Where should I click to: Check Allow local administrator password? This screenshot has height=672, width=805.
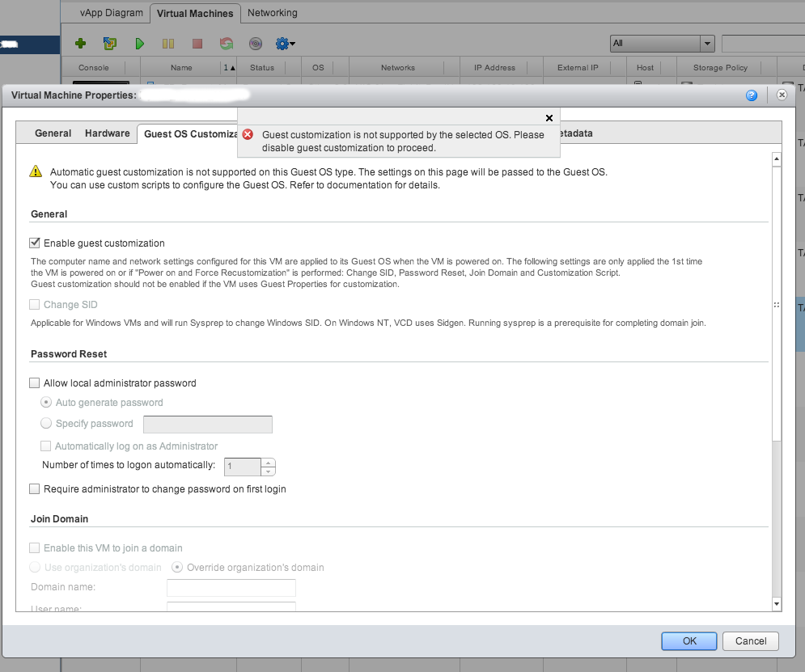35,383
